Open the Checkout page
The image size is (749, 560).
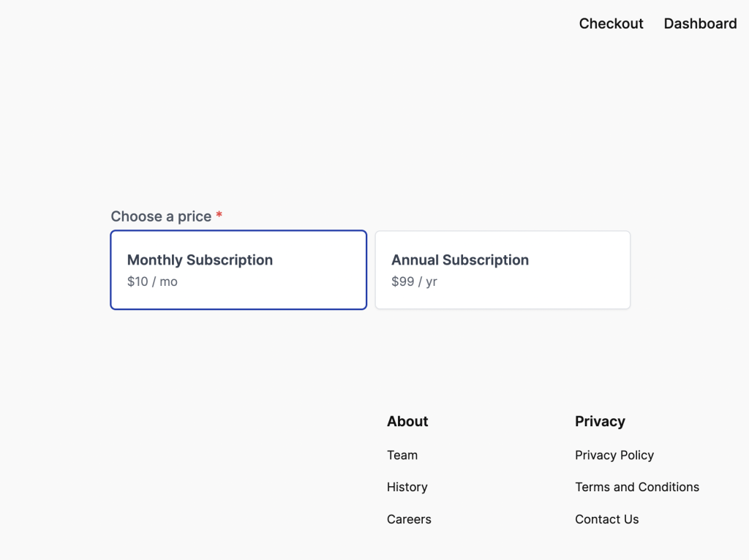tap(611, 23)
